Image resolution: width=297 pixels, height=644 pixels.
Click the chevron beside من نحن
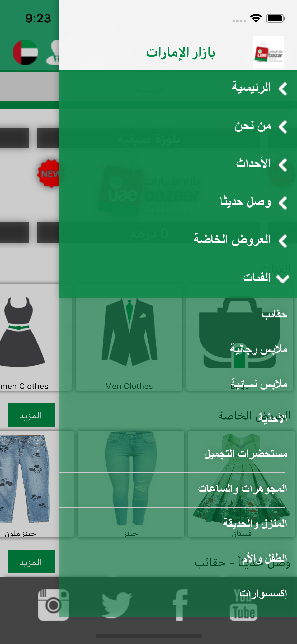pos(283,127)
